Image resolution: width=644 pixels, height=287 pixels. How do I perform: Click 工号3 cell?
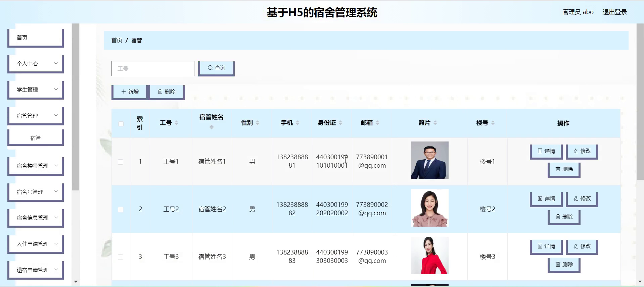[171, 257]
